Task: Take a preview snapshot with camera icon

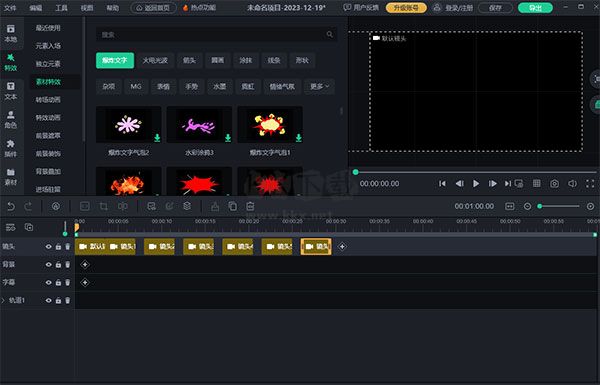Action: (554, 184)
